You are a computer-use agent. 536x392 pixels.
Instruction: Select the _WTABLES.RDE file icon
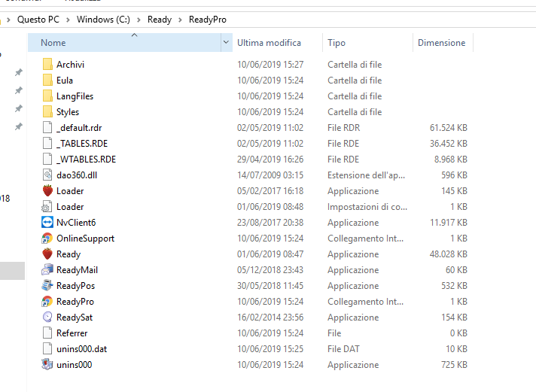pyautogui.click(x=47, y=160)
